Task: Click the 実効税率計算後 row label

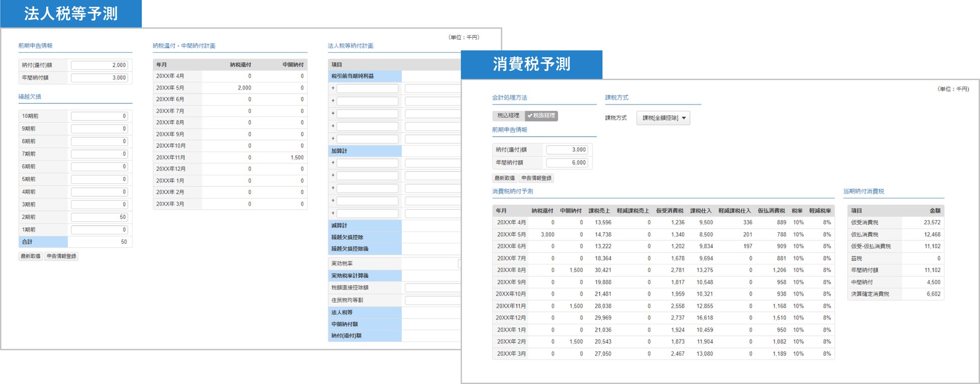Action: (350, 276)
